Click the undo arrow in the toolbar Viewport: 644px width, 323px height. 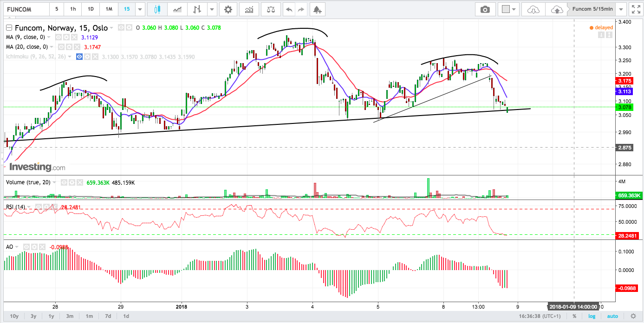(x=289, y=9)
